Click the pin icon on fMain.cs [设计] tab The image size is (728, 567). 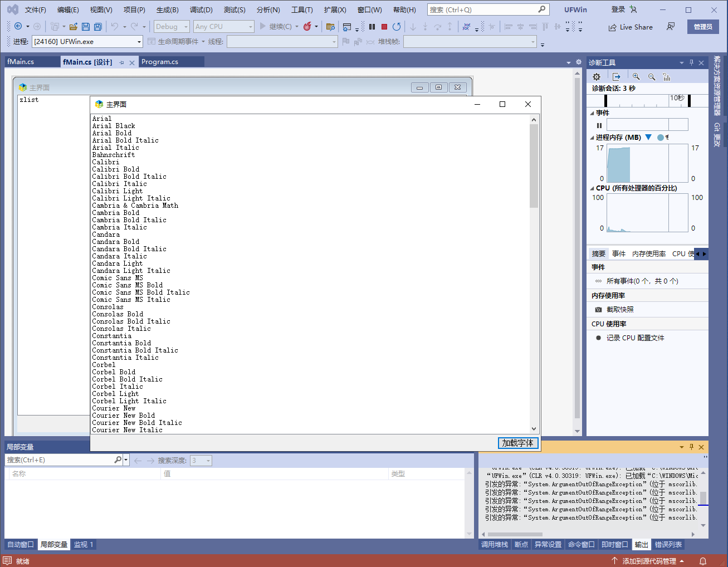(121, 63)
